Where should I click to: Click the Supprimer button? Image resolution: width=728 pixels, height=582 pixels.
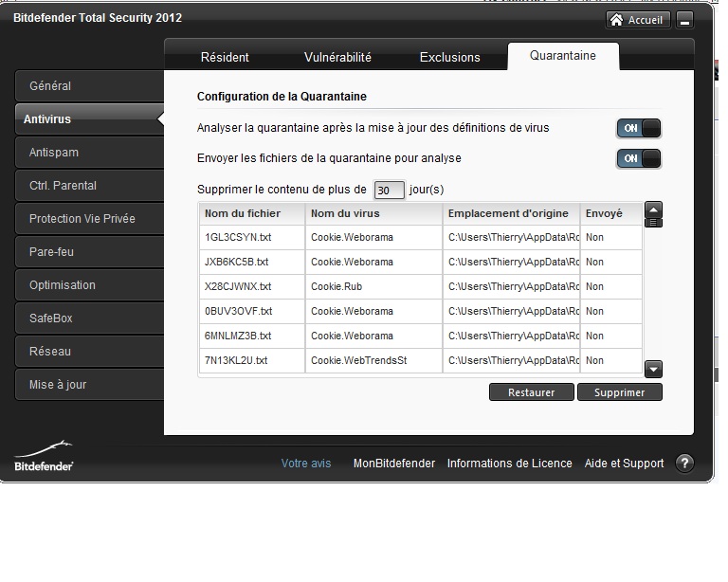620,392
